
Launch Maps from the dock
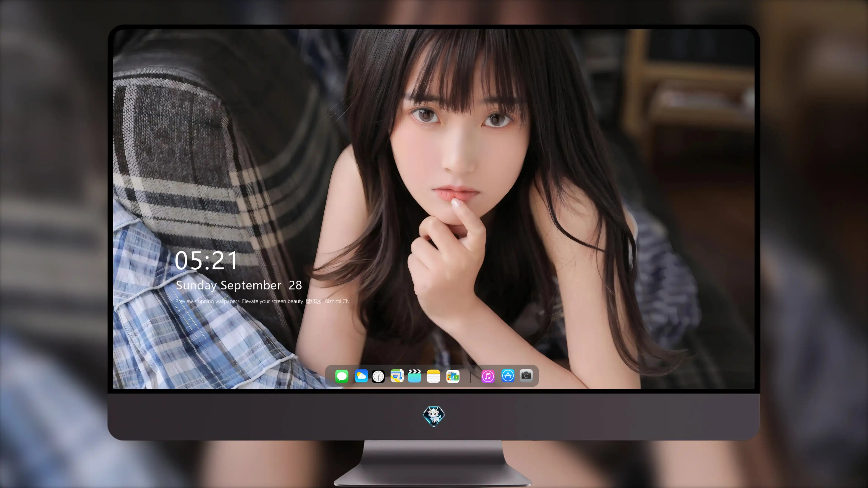pyautogui.click(x=397, y=376)
